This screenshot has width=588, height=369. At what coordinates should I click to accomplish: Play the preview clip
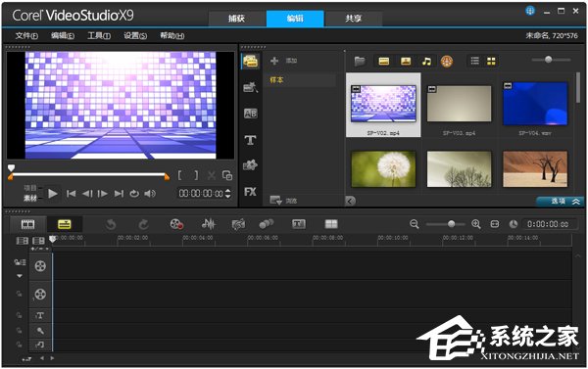(x=53, y=194)
